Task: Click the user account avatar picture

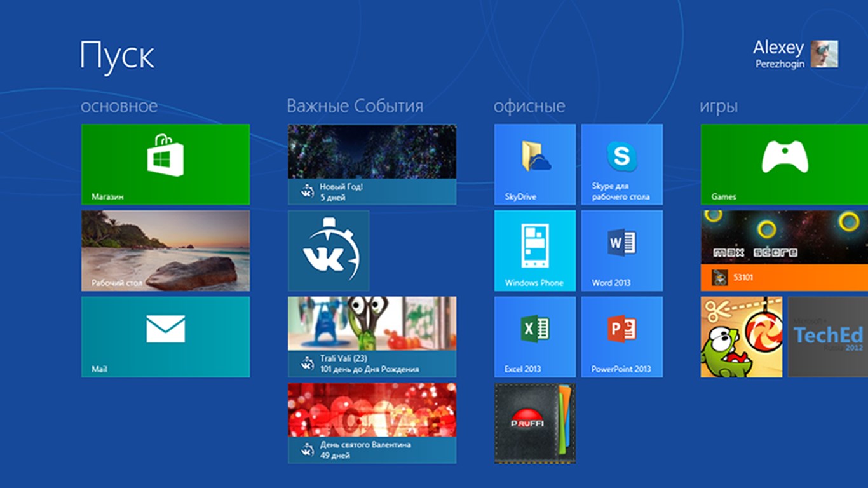Action: (x=824, y=54)
